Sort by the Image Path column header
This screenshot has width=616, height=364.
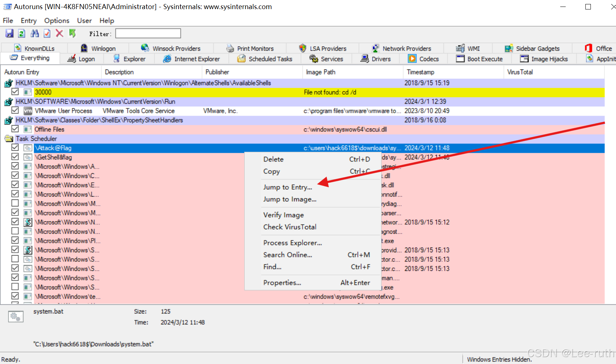[352, 72]
